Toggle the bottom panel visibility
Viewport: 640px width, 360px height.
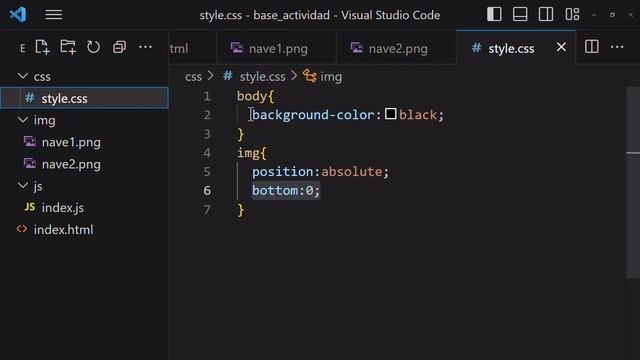pos(520,15)
